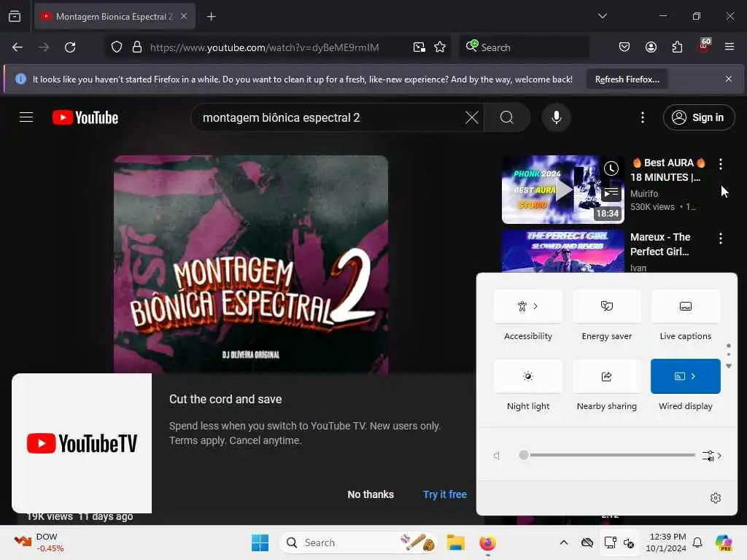Open Firefox application hamburger menu
747x560 pixels.
click(729, 47)
